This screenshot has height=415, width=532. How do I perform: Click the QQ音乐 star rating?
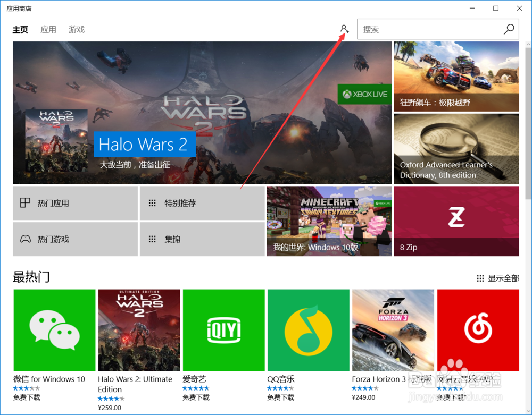point(280,388)
